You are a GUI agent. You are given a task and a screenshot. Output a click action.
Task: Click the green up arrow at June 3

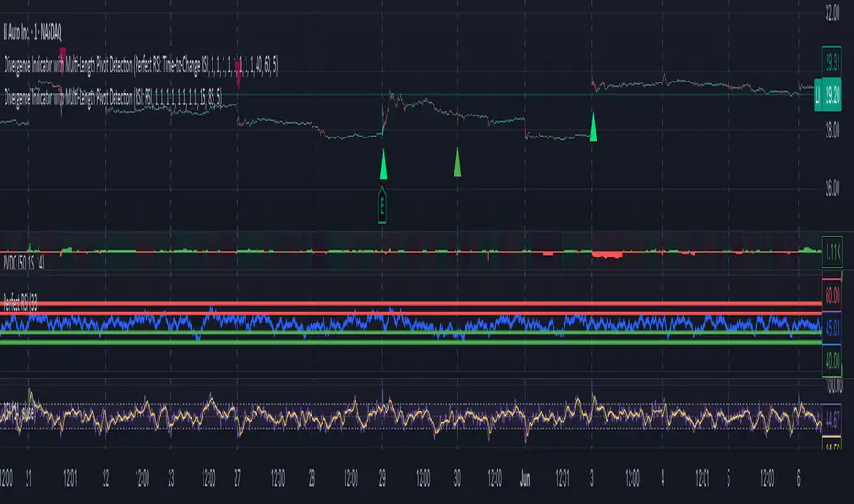pyautogui.click(x=593, y=126)
